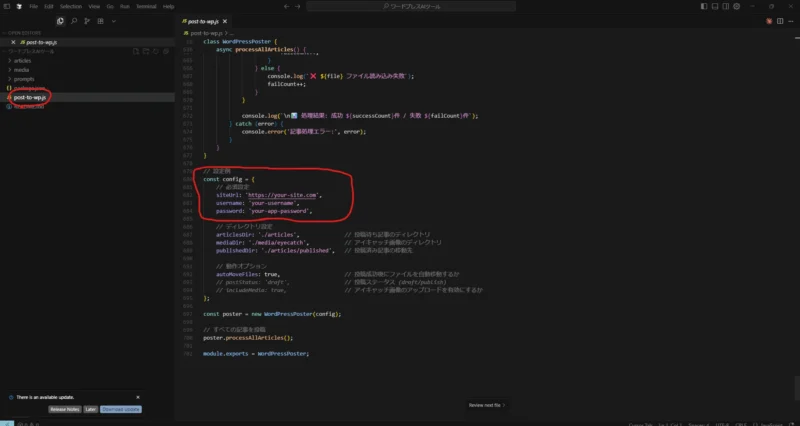
Task: Open the View menu
Action: tap(94, 7)
